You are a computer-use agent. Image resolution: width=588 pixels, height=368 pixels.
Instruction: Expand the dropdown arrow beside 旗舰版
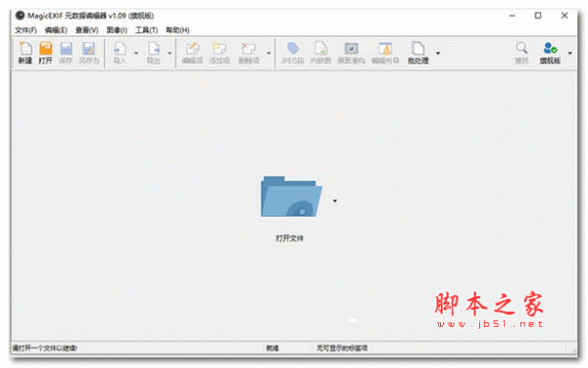pos(569,53)
